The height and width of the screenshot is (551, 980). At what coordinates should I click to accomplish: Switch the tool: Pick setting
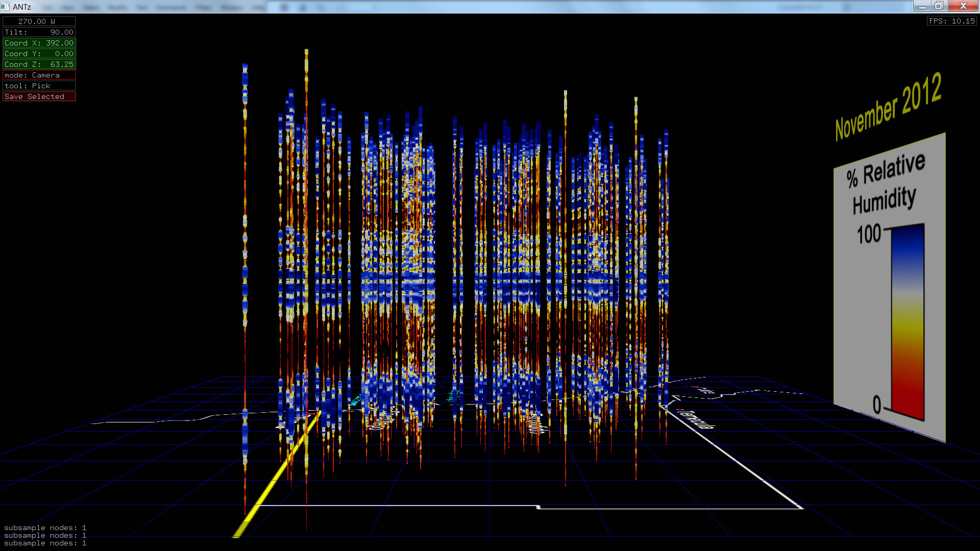tap(39, 86)
